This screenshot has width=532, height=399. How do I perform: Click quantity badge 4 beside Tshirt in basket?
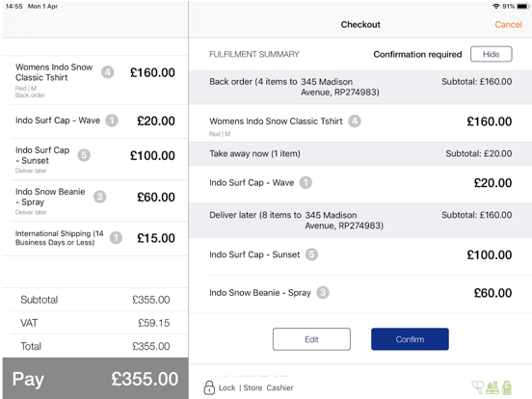pyautogui.click(x=108, y=72)
